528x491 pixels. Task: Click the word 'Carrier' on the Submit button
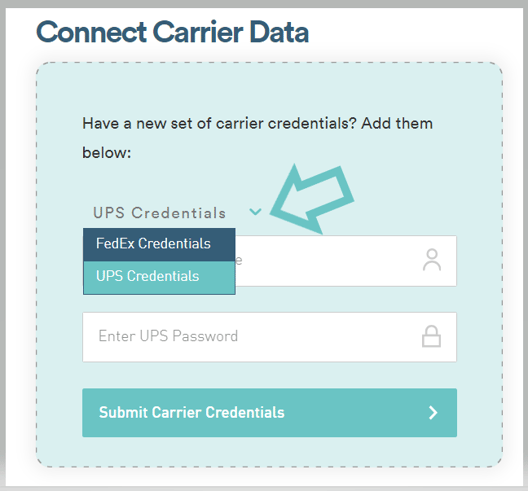pos(177,413)
